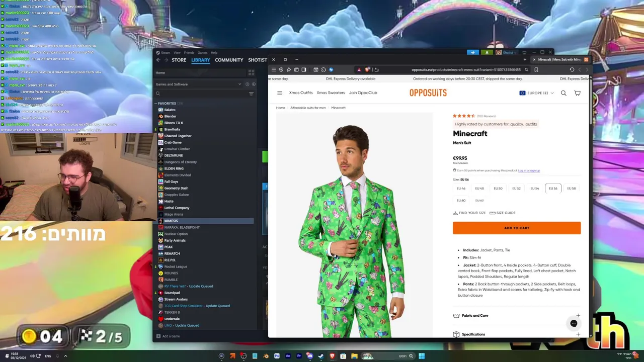Screen dimensions: 644x362
Task: Click Steam notifications bell icon
Action: [487, 52]
